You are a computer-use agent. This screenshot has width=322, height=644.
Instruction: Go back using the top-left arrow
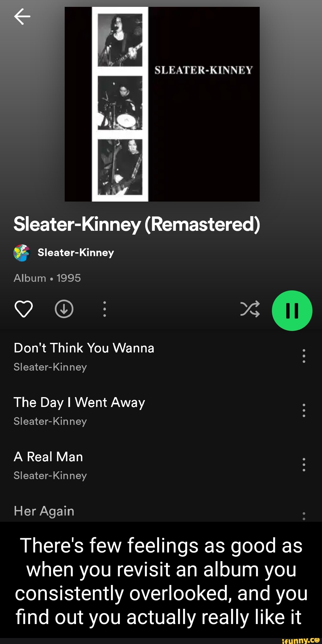click(x=22, y=16)
